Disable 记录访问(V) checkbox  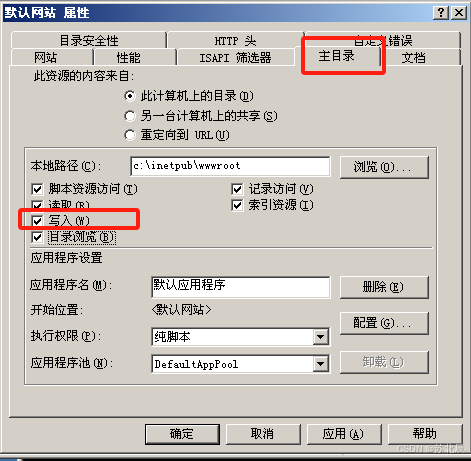click(237, 189)
